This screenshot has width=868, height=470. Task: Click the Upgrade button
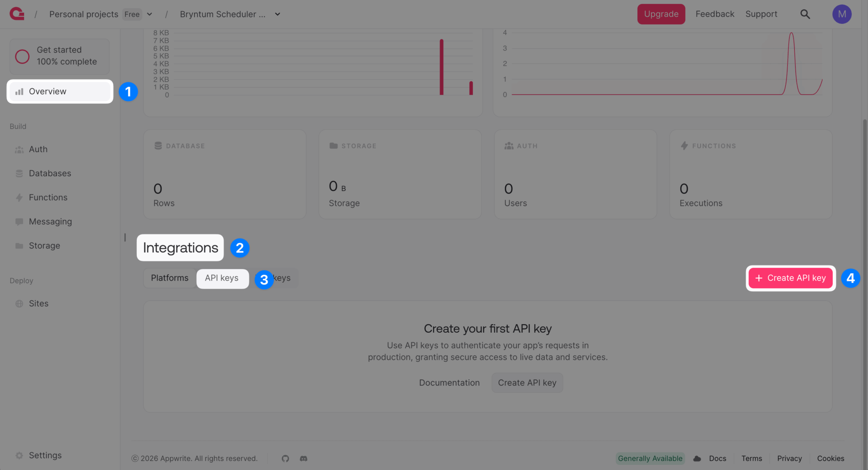click(x=661, y=14)
